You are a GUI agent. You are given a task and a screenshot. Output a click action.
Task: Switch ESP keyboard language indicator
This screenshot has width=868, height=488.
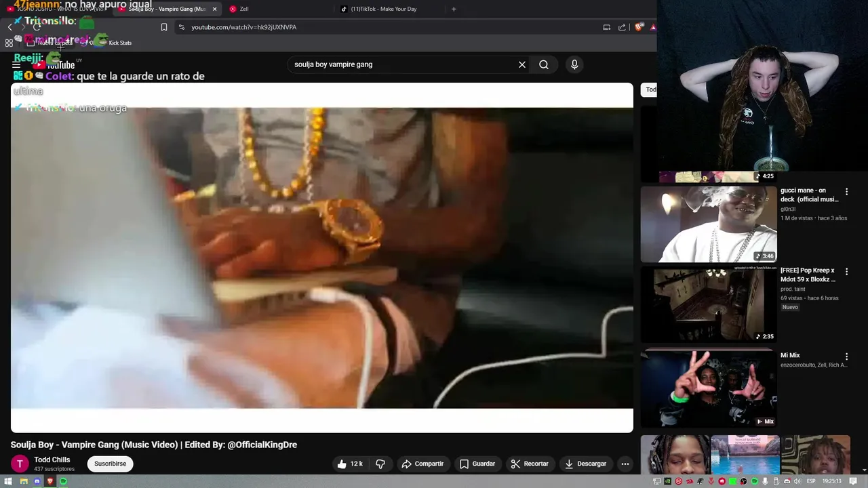pos(811,481)
